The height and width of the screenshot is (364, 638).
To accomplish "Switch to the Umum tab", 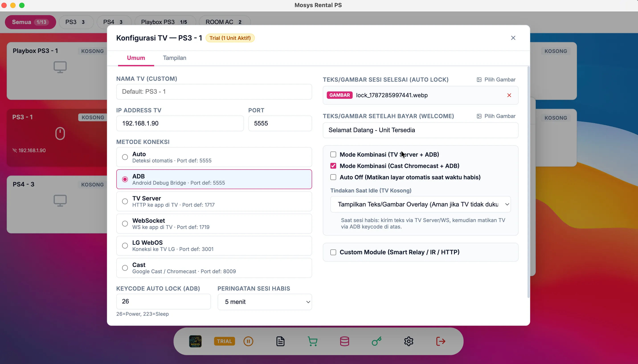I will click(x=136, y=58).
